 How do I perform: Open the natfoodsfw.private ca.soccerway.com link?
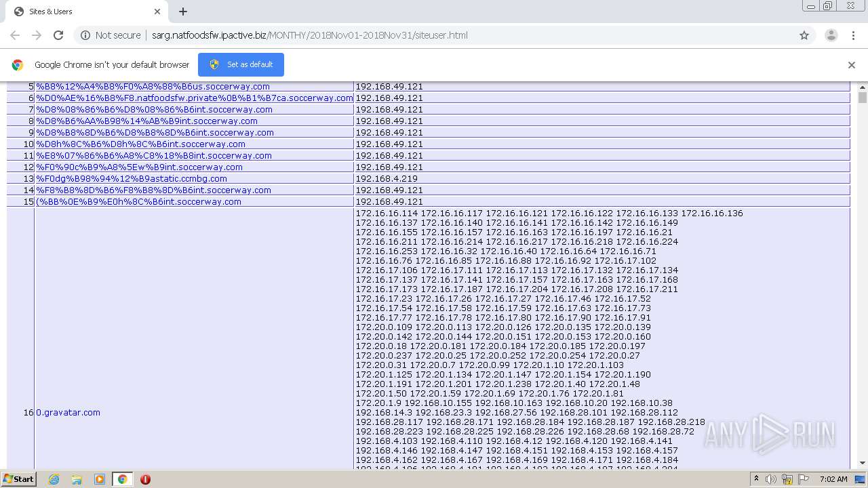pyautogui.click(x=195, y=98)
